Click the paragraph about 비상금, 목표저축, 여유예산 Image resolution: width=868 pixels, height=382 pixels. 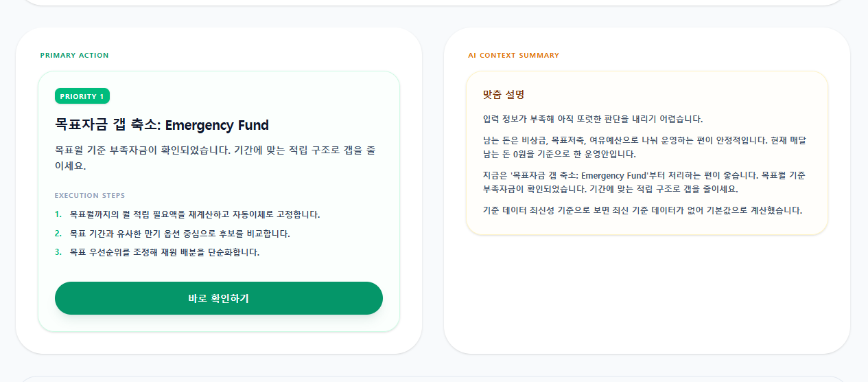[x=644, y=147]
